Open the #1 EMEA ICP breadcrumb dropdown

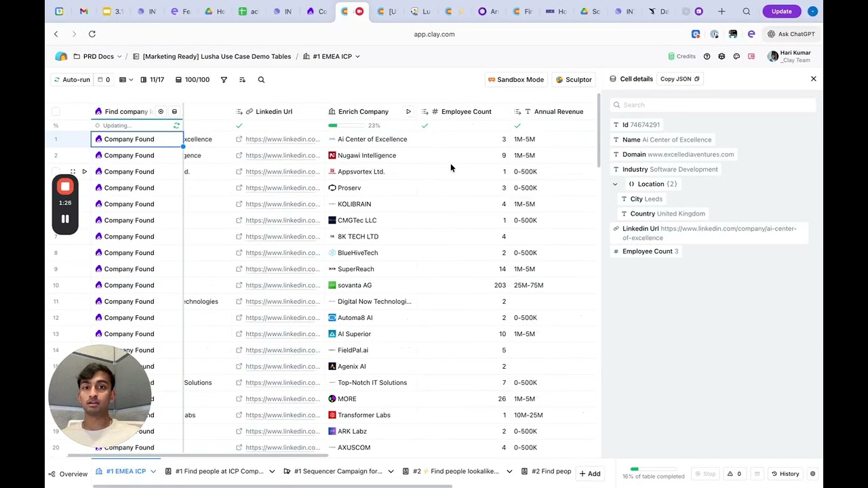[332, 56]
